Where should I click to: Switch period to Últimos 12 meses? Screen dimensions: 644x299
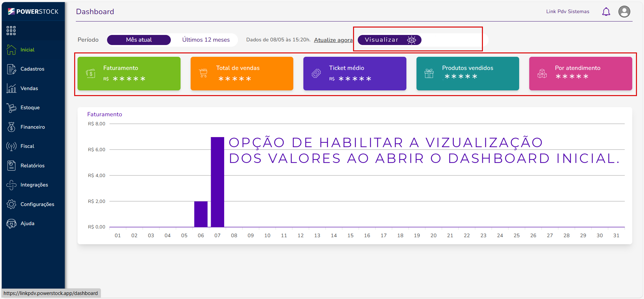point(206,40)
